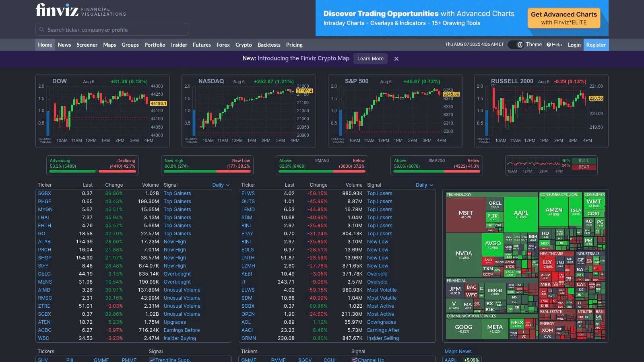Open GUTS ticker link
This screenshot has width=644, height=362.
click(x=248, y=202)
